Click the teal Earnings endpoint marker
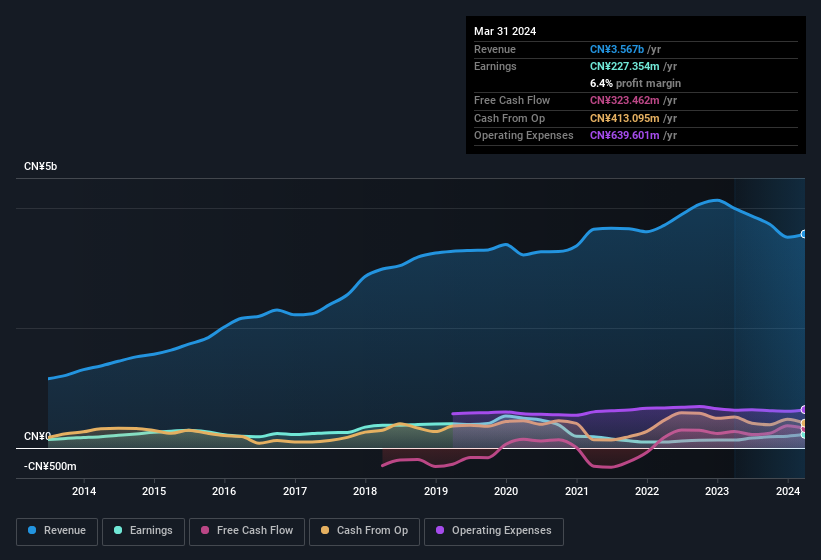Screen dimensions: 821x560 pos(803,434)
